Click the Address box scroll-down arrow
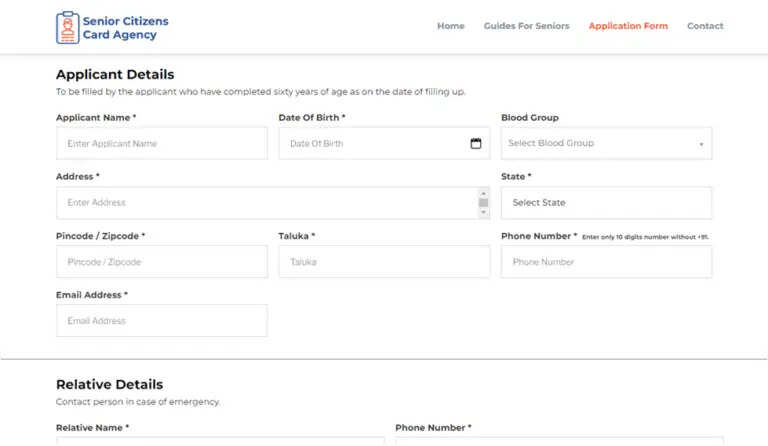The width and height of the screenshot is (768, 446). 483,212
